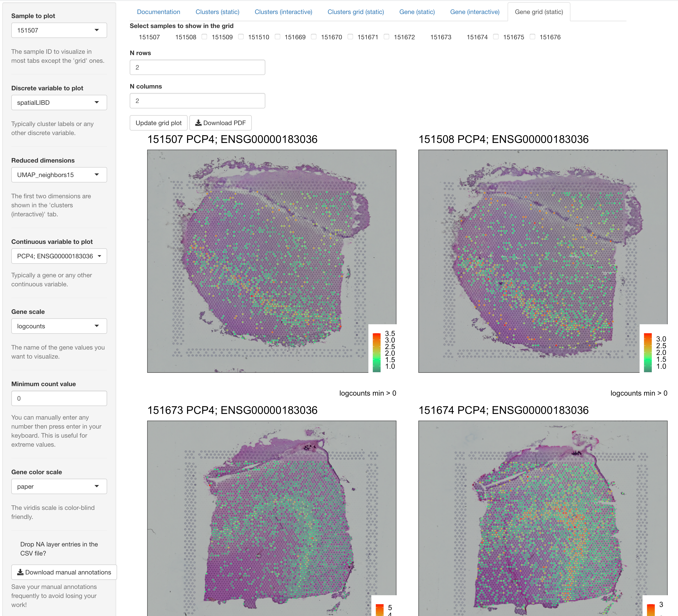Click the download icon on Download PDF
This screenshot has width=678, height=616.
(x=198, y=123)
